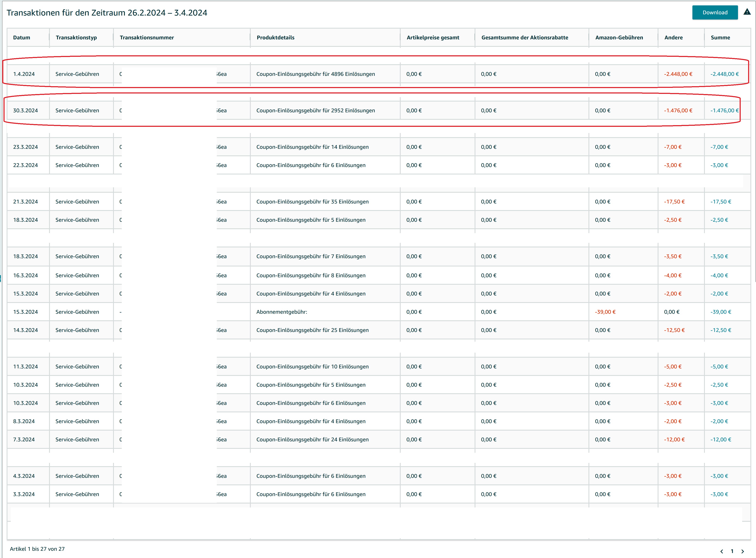Click the 21.3.2024 date cell
The height and width of the screenshot is (558, 756).
(25, 202)
